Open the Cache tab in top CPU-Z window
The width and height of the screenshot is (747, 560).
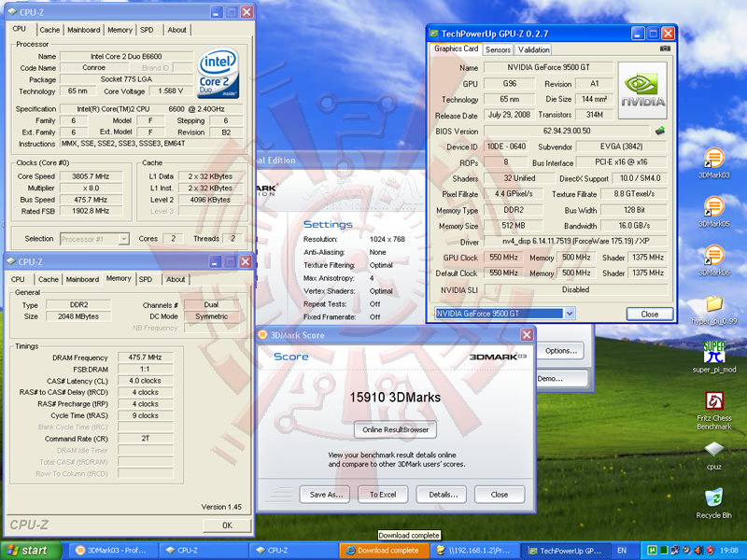click(49, 30)
